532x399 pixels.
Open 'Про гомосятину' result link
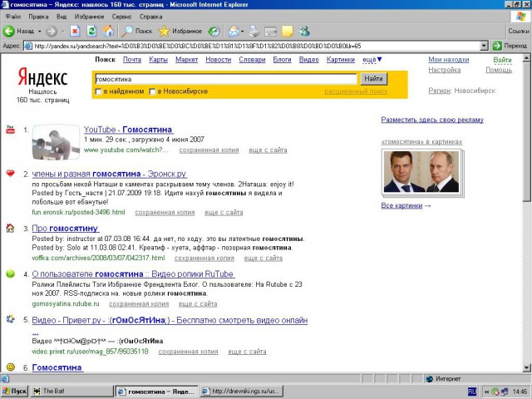pyautogui.click(x=65, y=229)
